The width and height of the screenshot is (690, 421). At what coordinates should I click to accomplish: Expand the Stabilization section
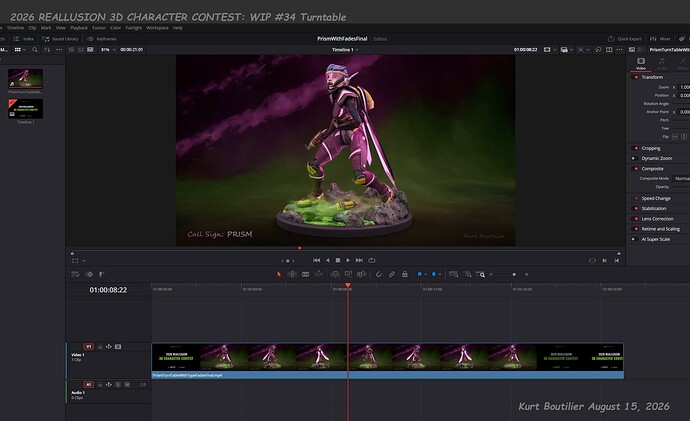tap(653, 209)
